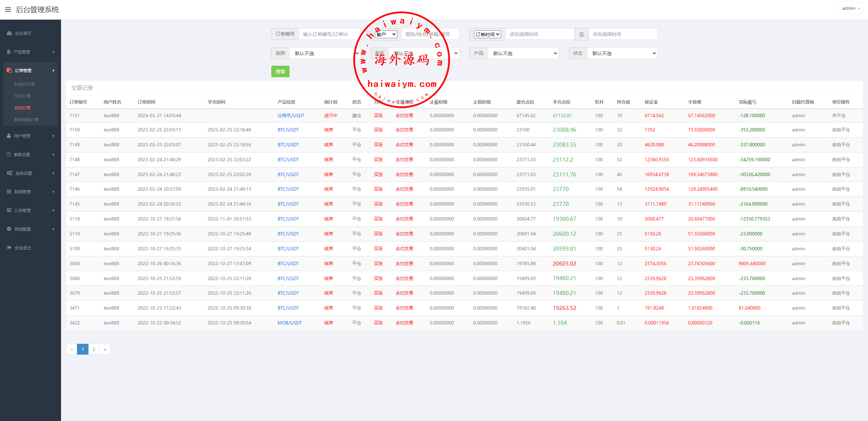Open the 状态 dropdown filter

(x=623, y=54)
